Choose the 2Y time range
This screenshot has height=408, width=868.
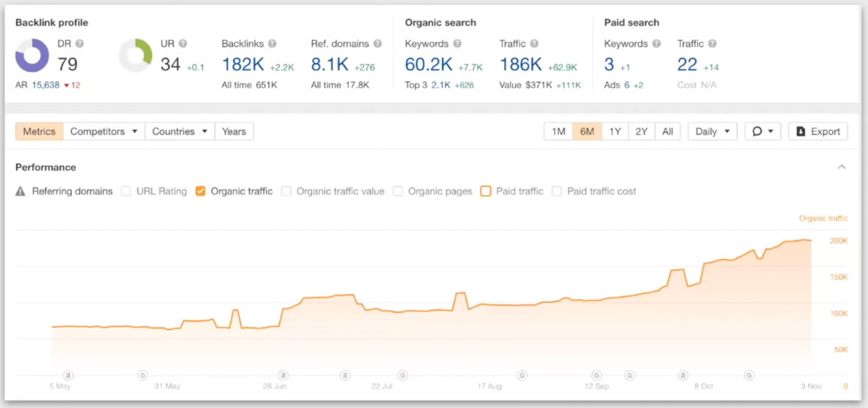click(x=642, y=132)
